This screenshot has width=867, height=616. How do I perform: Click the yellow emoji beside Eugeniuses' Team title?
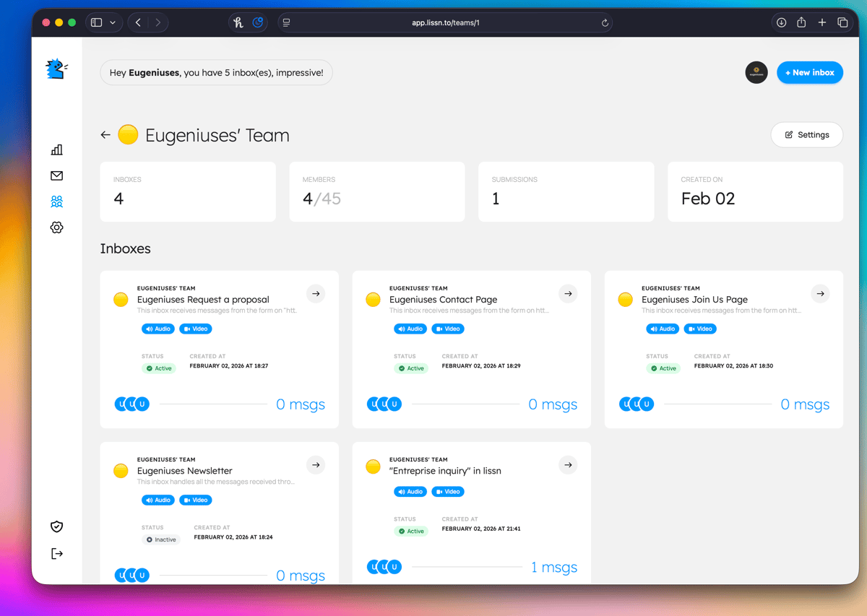coord(128,134)
